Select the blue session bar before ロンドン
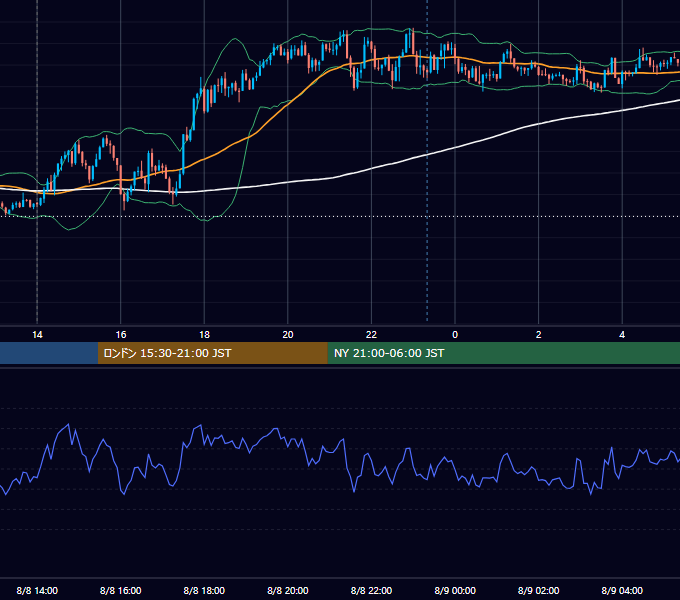 pyautogui.click(x=49, y=353)
